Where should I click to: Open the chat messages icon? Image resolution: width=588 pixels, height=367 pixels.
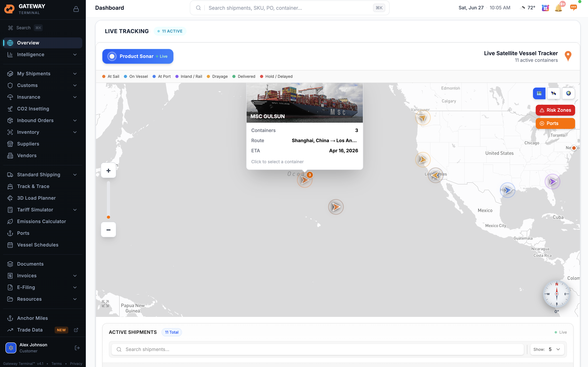(573, 8)
